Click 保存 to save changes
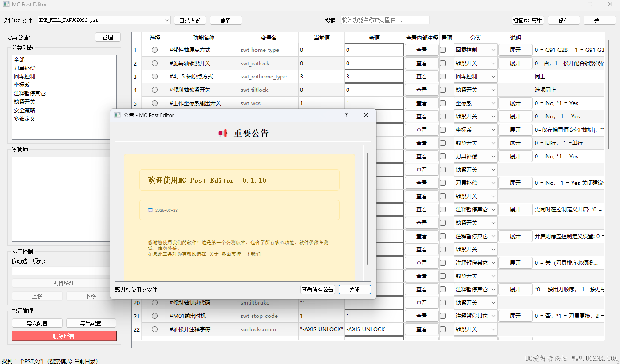 [564, 20]
